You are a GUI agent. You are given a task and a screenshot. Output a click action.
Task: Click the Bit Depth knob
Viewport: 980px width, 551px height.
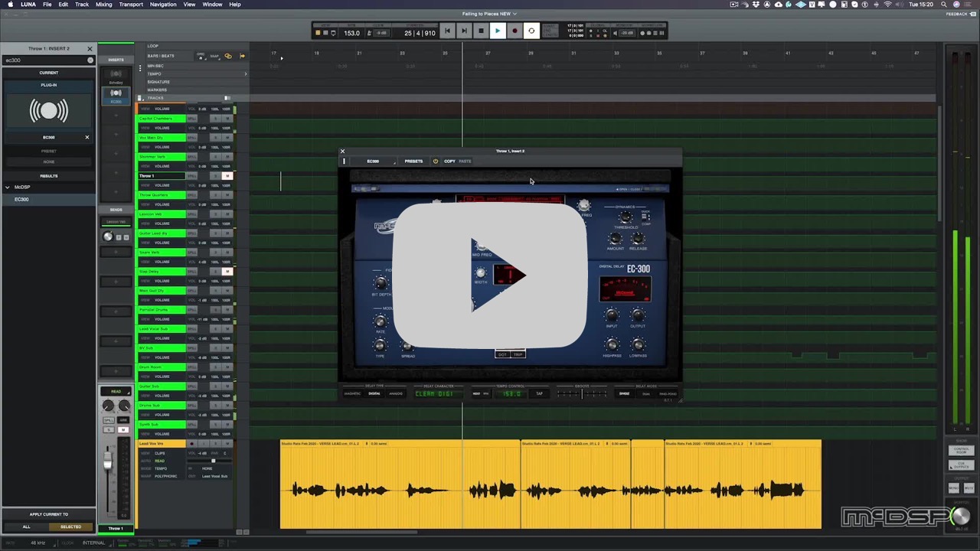(381, 283)
